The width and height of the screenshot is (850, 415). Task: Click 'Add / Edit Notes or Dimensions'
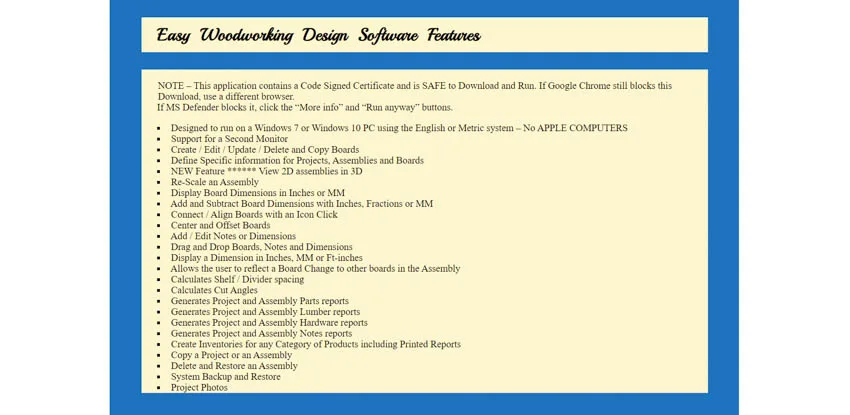coord(233,236)
